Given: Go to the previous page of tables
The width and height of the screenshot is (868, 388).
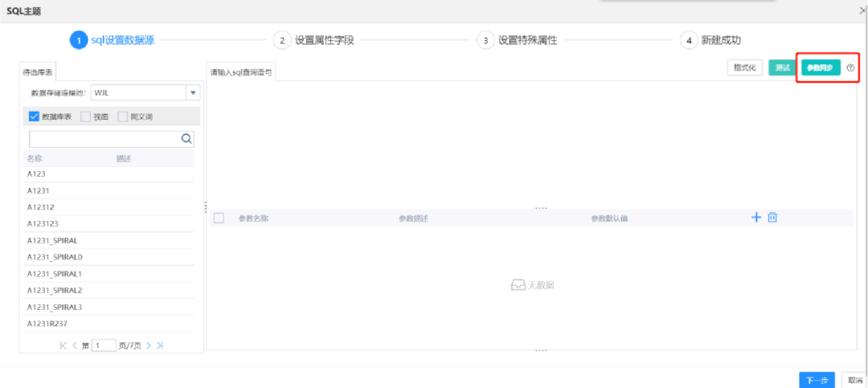Looking at the screenshot, I should click(75, 345).
